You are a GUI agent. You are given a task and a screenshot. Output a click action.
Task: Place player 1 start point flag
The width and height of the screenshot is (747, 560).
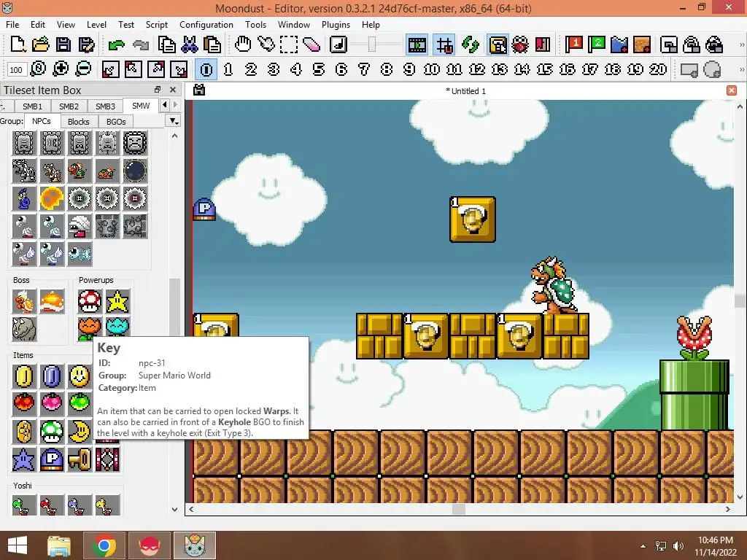(574, 44)
